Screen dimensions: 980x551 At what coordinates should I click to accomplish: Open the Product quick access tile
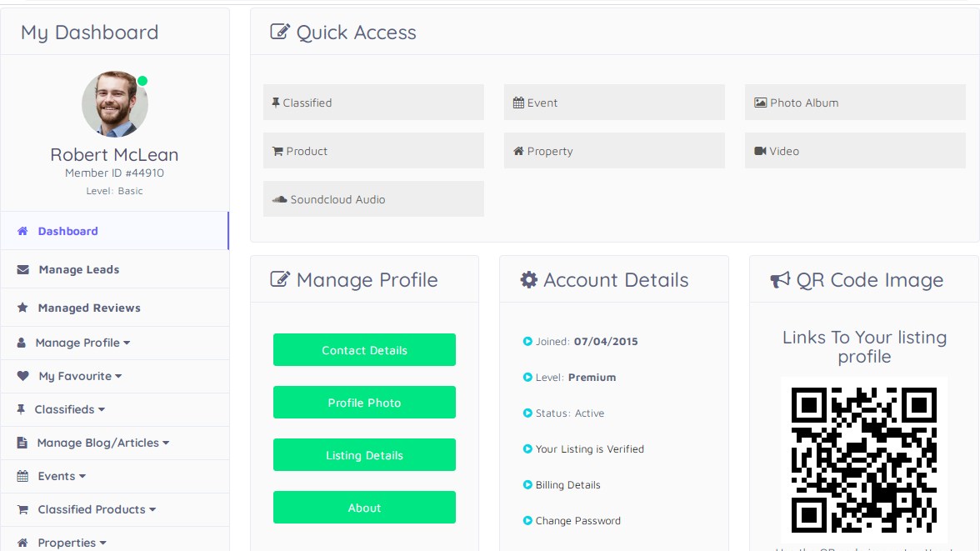point(373,150)
